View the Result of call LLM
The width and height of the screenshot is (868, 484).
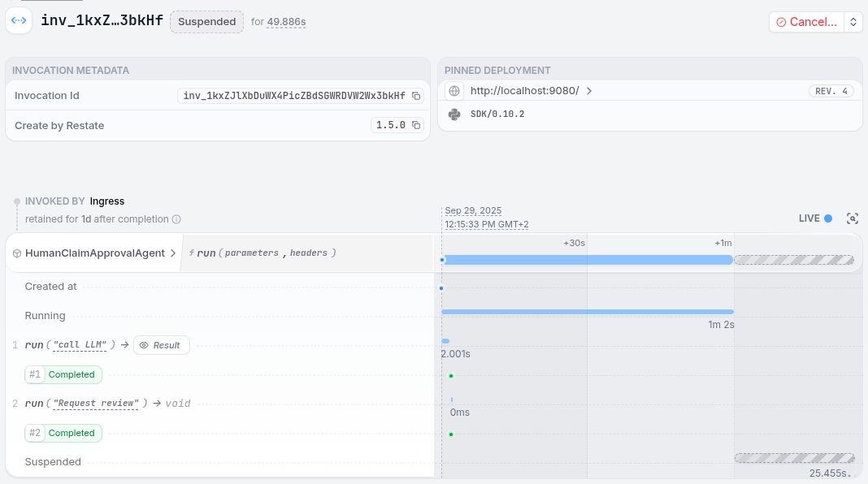(x=162, y=345)
